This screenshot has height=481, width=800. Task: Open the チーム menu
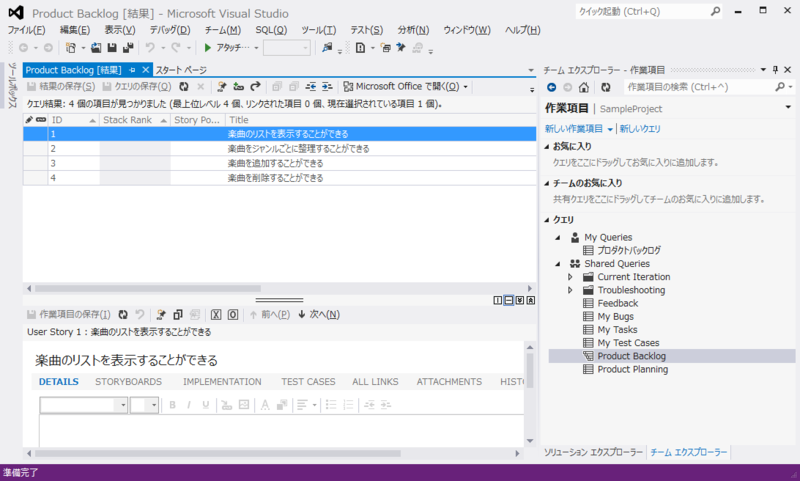click(x=223, y=30)
